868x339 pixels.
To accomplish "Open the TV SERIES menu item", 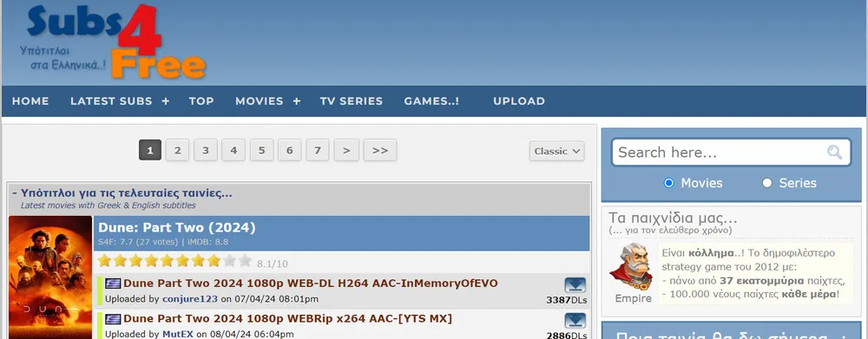I will [351, 101].
